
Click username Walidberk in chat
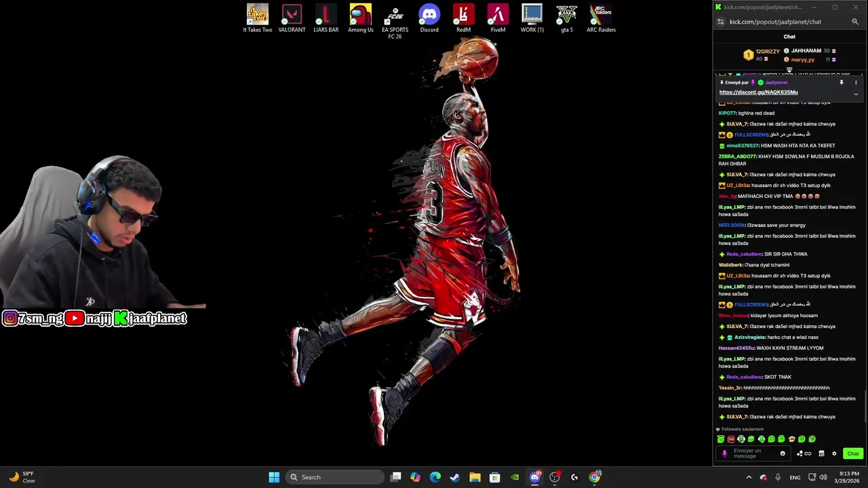click(730, 265)
